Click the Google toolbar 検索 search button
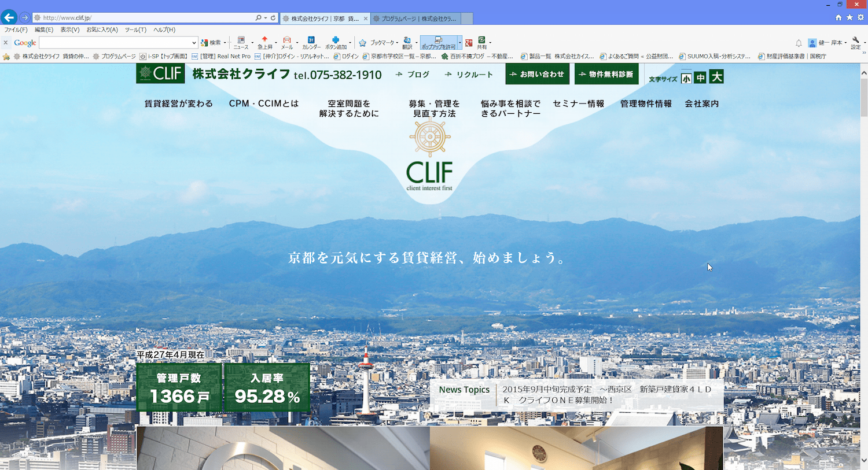868x470 pixels. pos(211,43)
